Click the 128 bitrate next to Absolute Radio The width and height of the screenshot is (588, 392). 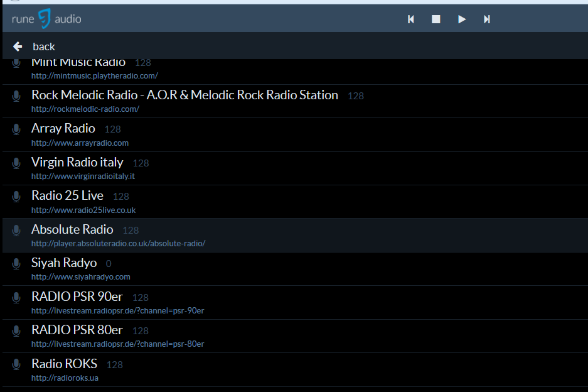[131, 231]
